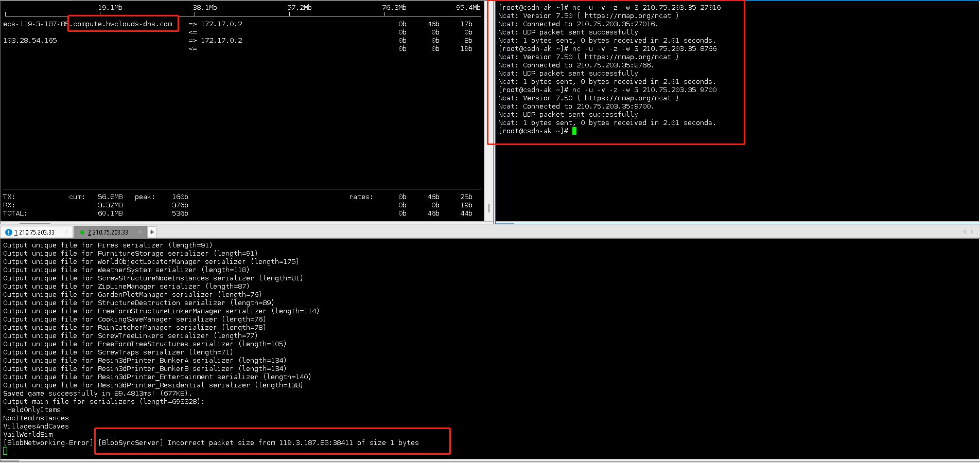The height and width of the screenshot is (463, 980).
Task: Click the ZipLineManager serializer line
Action: pyautogui.click(x=126, y=286)
